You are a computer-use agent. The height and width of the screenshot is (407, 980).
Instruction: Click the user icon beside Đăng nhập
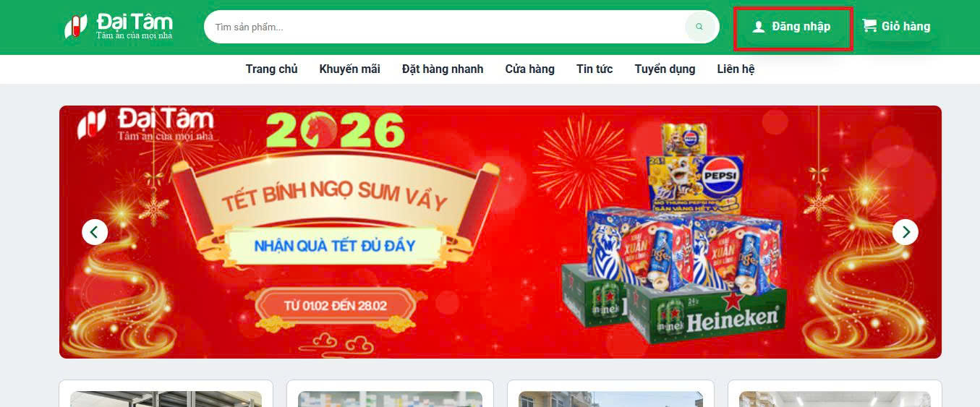point(758,27)
